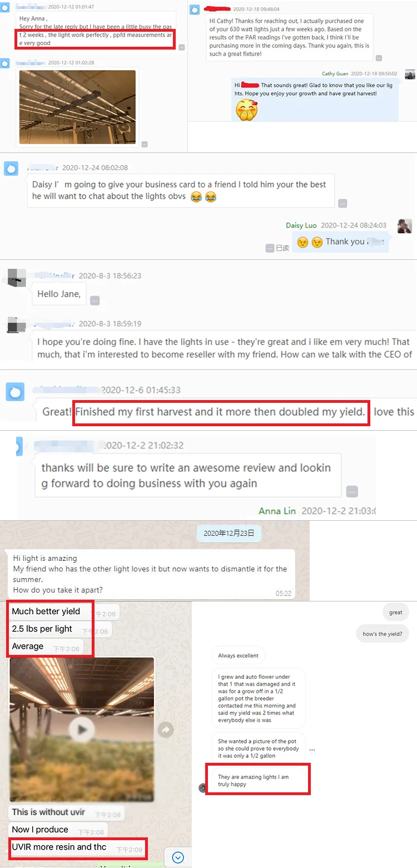Click the scroll-down chevron circle button
The height and width of the screenshot is (868, 417).
(178, 857)
